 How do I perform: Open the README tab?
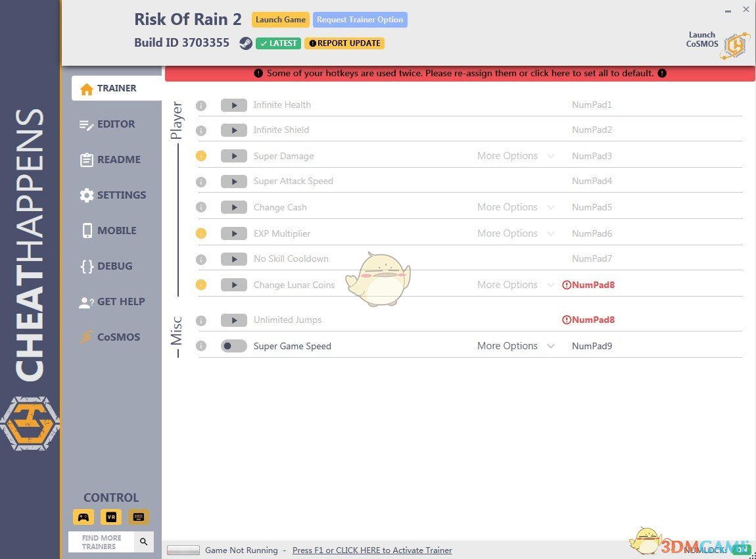[110, 160]
